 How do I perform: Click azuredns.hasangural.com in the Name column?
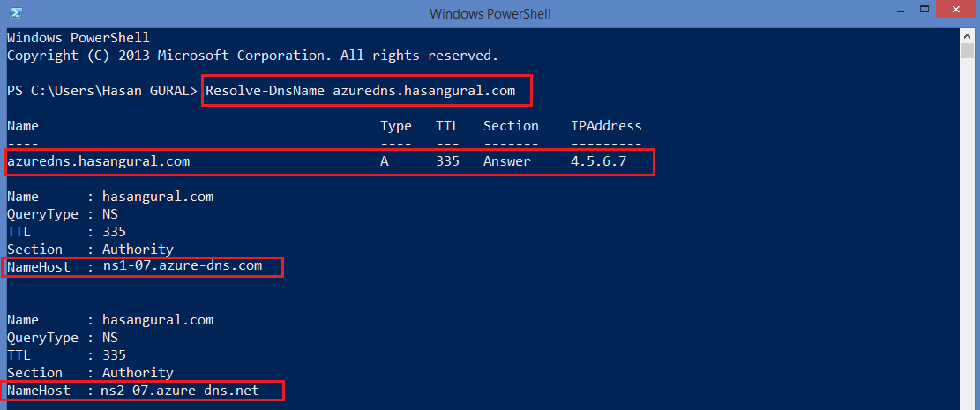coord(98,161)
